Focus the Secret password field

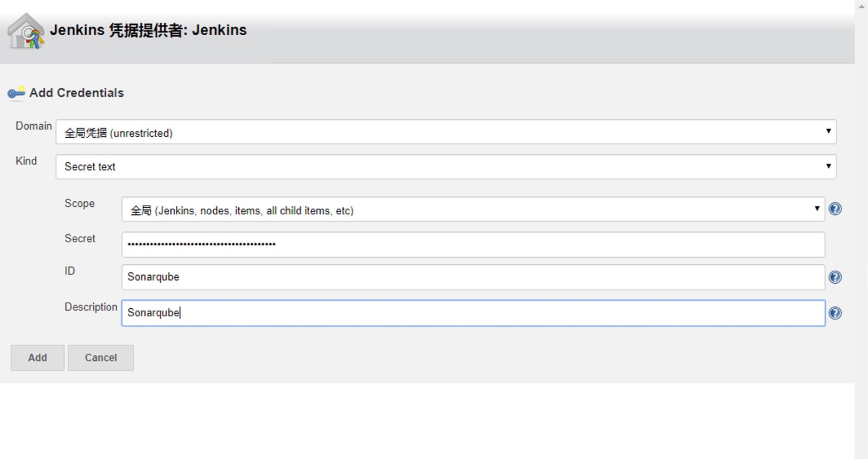click(473, 244)
